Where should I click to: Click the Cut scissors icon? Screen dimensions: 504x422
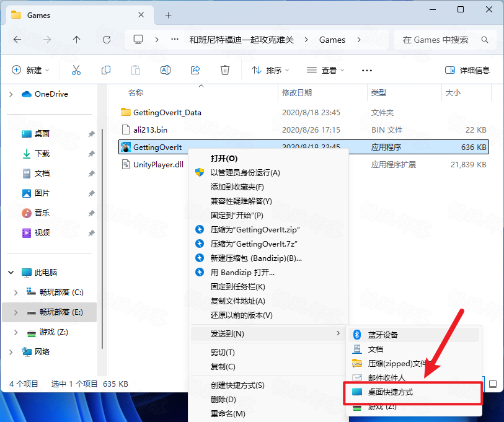click(76, 70)
